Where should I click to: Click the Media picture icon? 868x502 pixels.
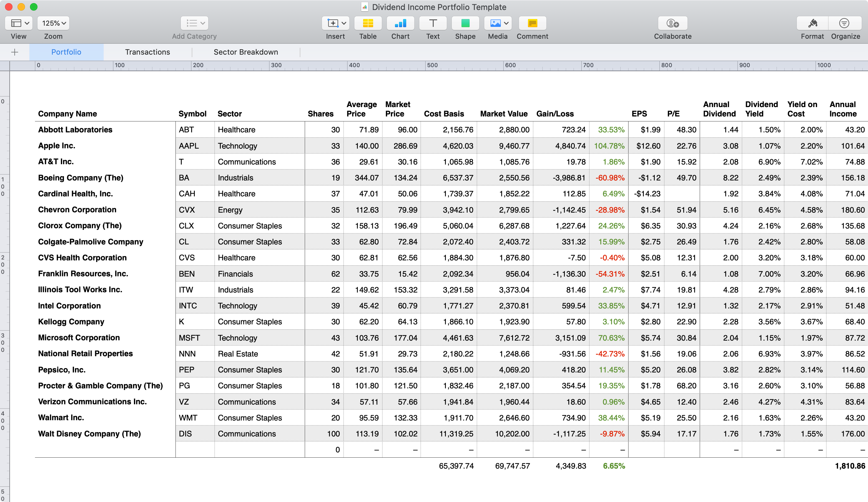point(495,23)
